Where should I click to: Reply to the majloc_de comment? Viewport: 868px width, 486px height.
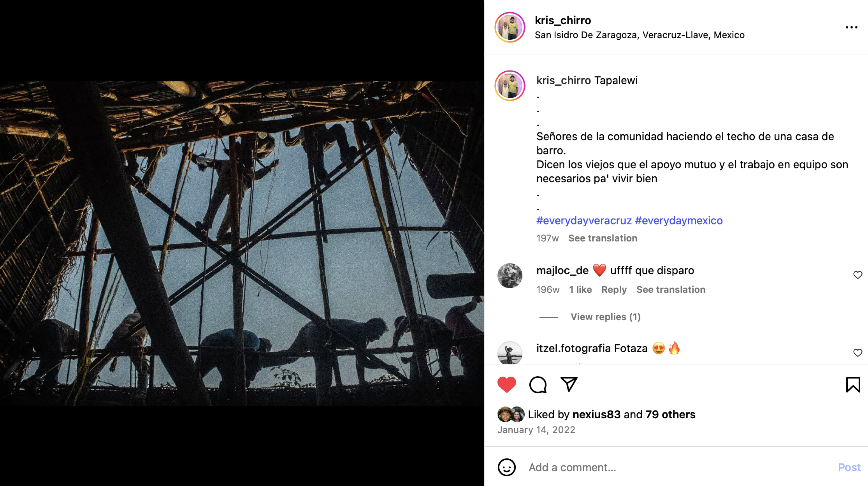[x=614, y=289]
